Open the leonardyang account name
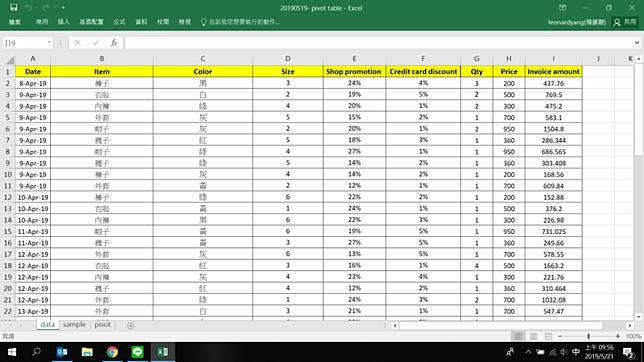Viewport: 644px width, 362px height. pos(577,22)
